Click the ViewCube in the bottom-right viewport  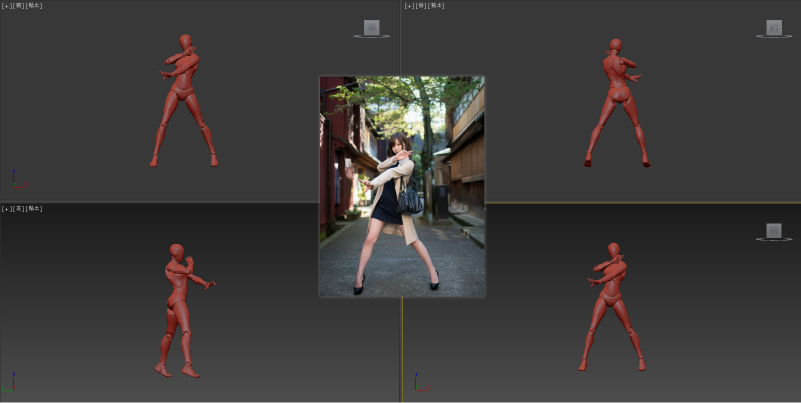coord(774,231)
